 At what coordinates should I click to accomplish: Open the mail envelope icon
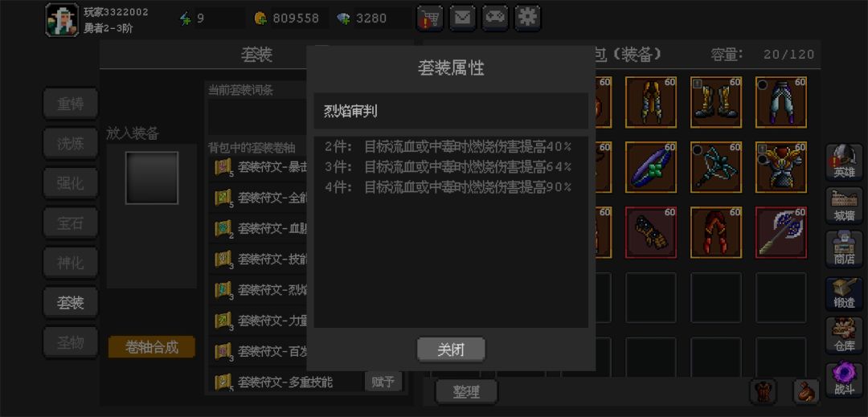[462, 18]
